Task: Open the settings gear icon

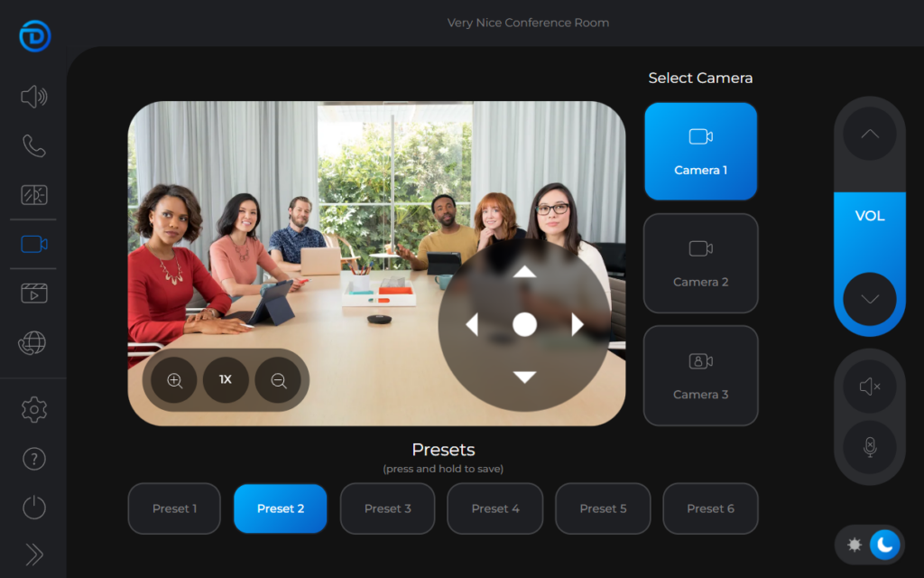Action: (x=33, y=409)
